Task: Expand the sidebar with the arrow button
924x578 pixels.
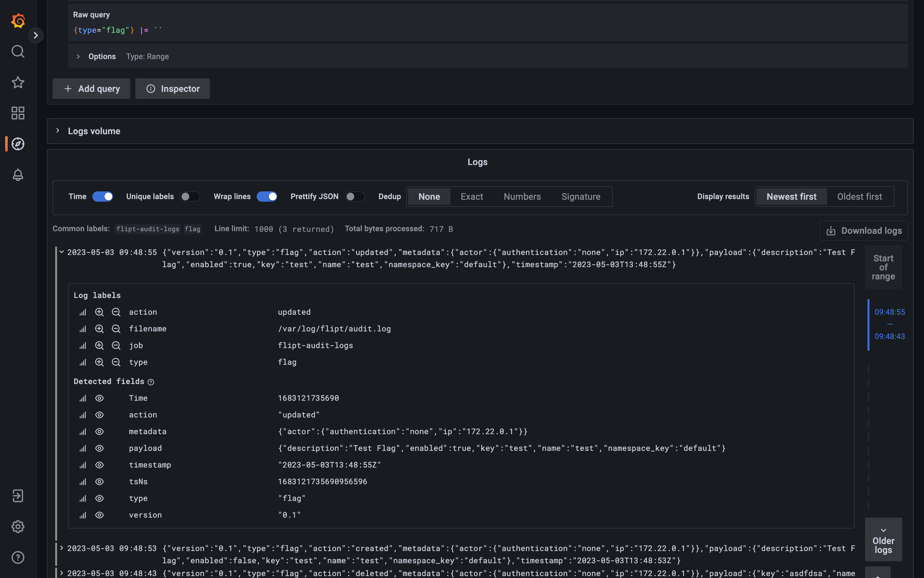Action: [36, 35]
